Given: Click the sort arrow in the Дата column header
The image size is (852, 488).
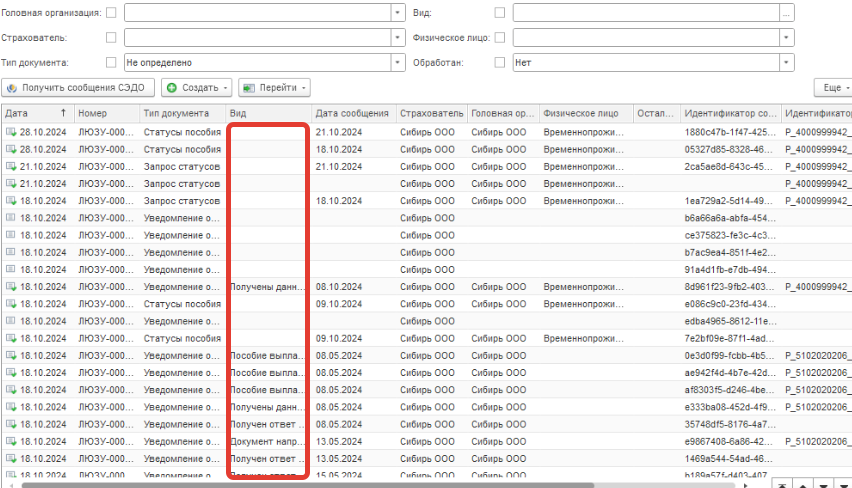Looking at the screenshot, I should [64, 114].
